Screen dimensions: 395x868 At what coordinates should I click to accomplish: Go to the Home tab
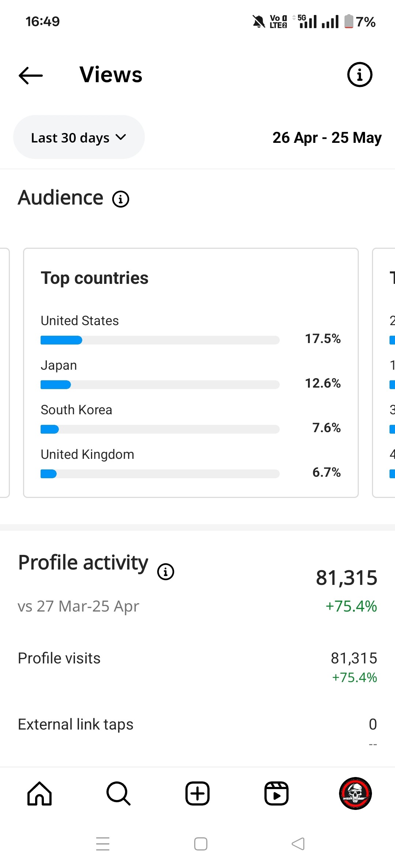(39, 793)
